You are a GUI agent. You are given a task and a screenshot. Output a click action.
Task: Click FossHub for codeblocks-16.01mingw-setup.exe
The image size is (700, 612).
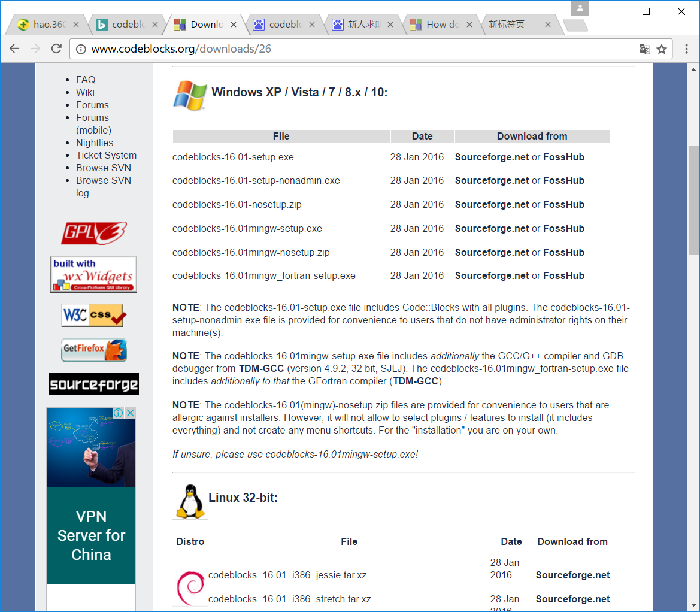(564, 229)
